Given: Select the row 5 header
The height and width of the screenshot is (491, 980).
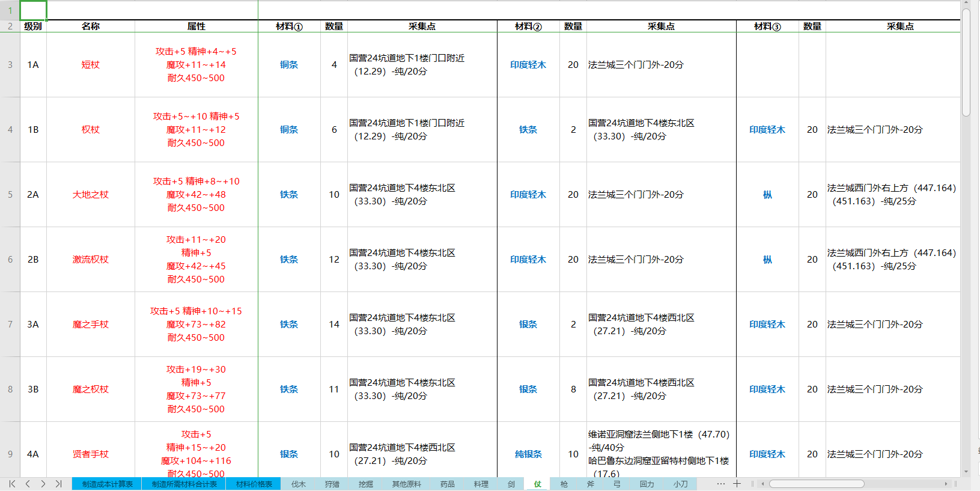Looking at the screenshot, I should [10, 195].
